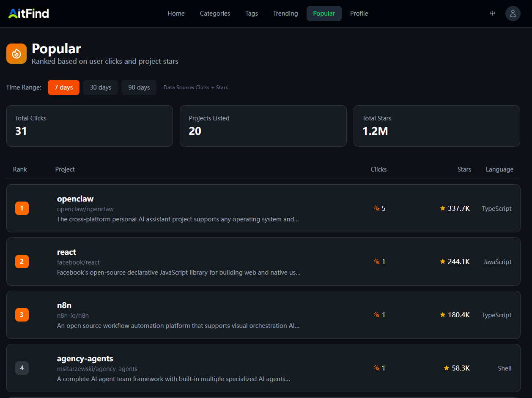
Task: Click the Projects Listed stat card
Action: click(263, 126)
